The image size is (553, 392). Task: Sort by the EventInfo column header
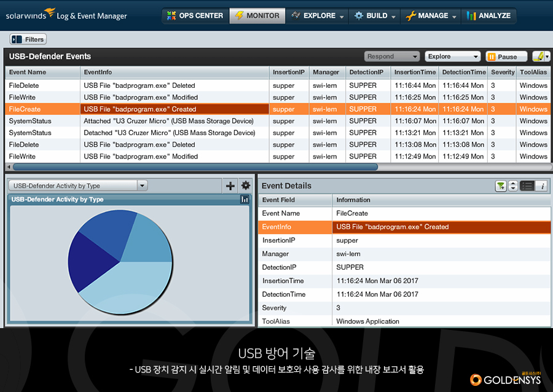pos(175,73)
